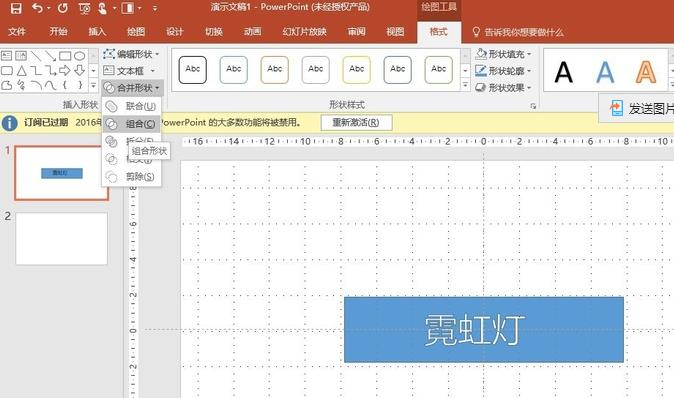The height and width of the screenshot is (398, 674).
Task: Apply the blue A WordArt style
Action: pyautogui.click(x=605, y=72)
